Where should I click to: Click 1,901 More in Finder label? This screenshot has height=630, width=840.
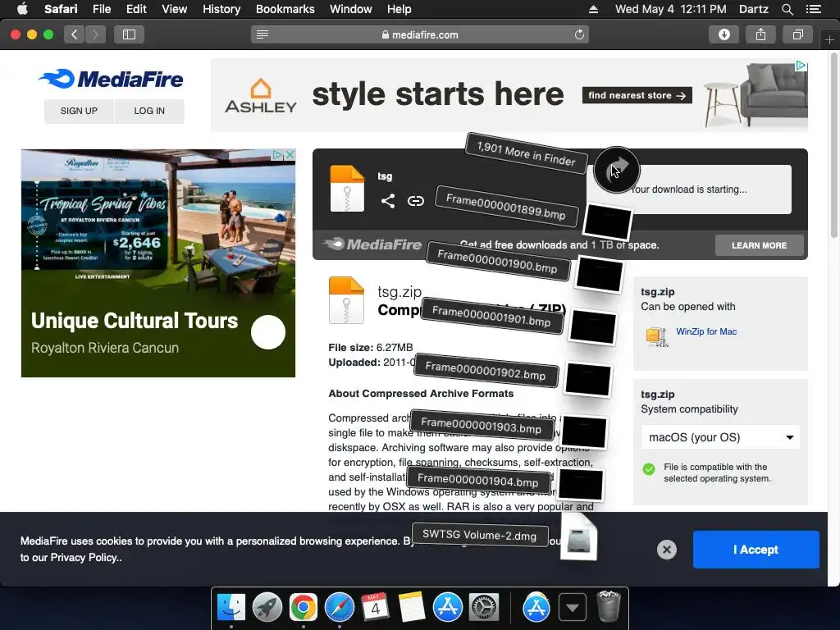click(x=526, y=153)
